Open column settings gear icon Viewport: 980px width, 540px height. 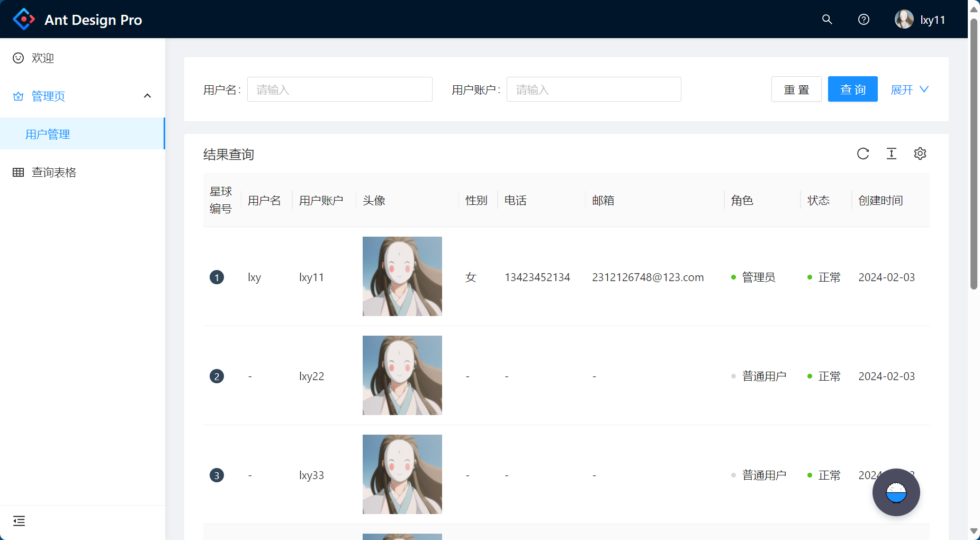[x=920, y=154]
